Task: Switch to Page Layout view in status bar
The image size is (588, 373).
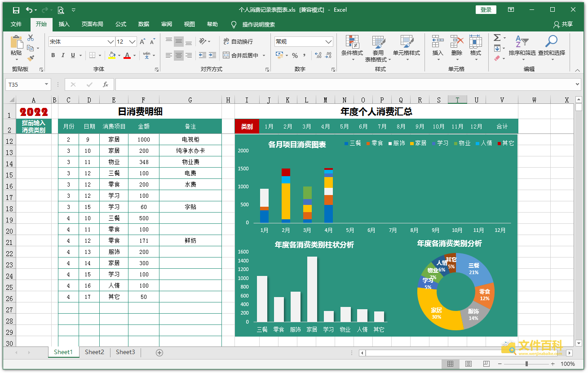Action: coord(469,364)
